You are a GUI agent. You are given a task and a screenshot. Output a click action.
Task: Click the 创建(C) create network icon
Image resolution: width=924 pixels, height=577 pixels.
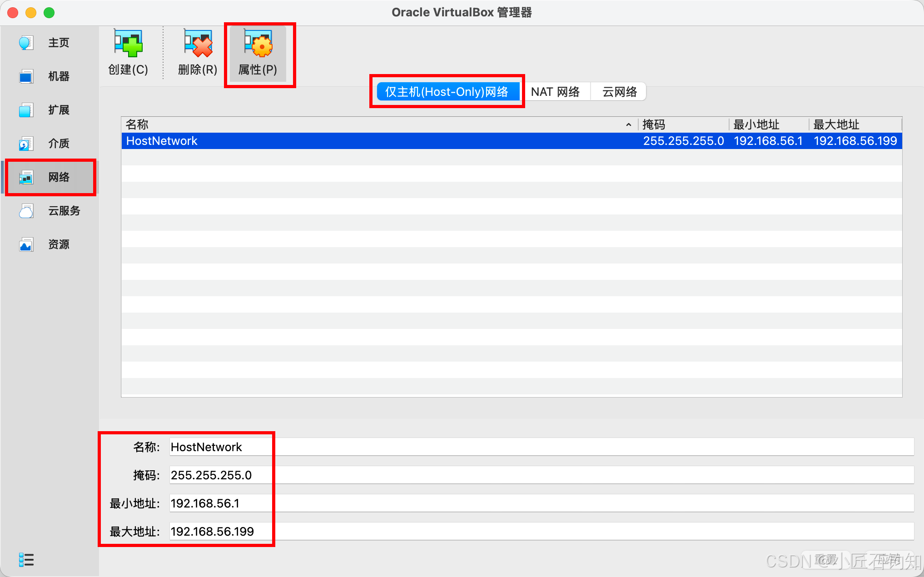pyautogui.click(x=128, y=44)
